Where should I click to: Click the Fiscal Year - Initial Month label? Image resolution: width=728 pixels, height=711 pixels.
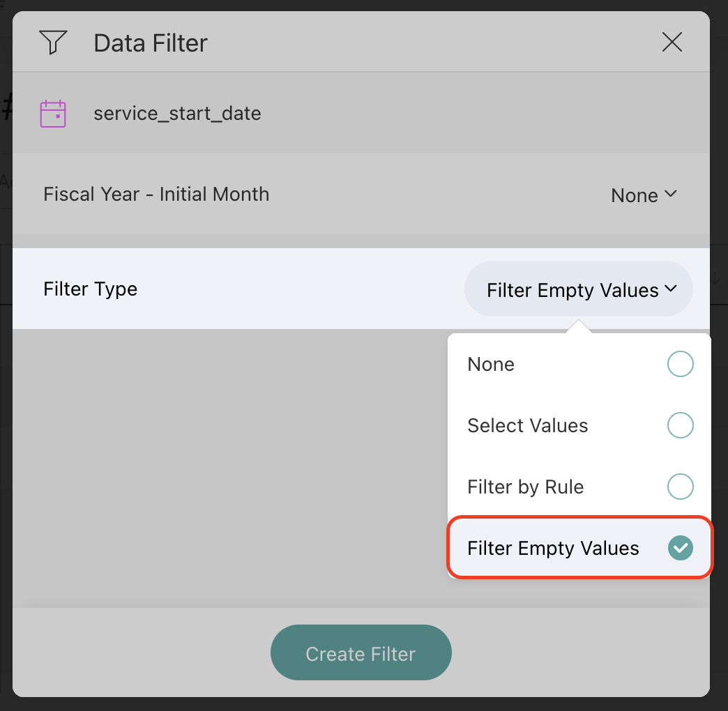point(156,194)
